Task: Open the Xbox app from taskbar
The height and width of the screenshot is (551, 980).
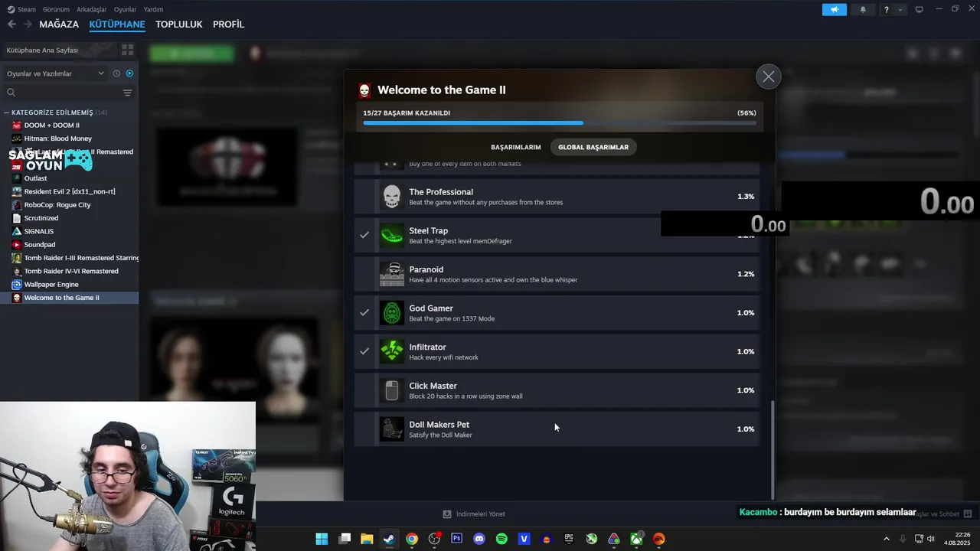Action: point(636,539)
